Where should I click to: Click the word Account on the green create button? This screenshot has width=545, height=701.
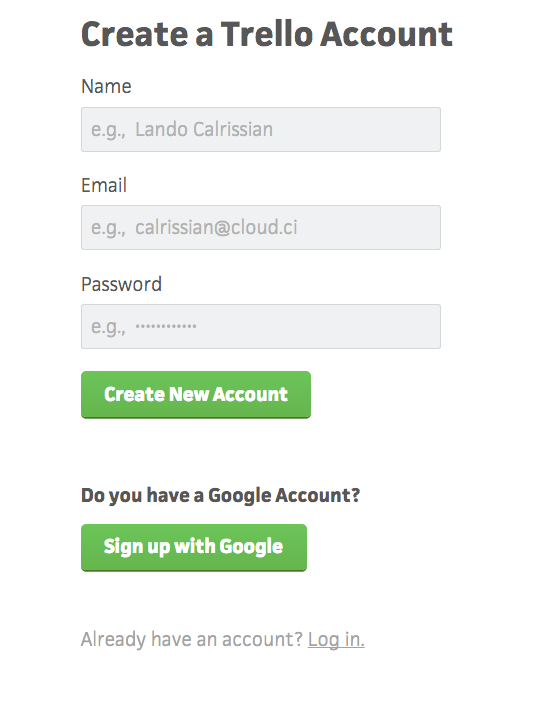[250, 395]
